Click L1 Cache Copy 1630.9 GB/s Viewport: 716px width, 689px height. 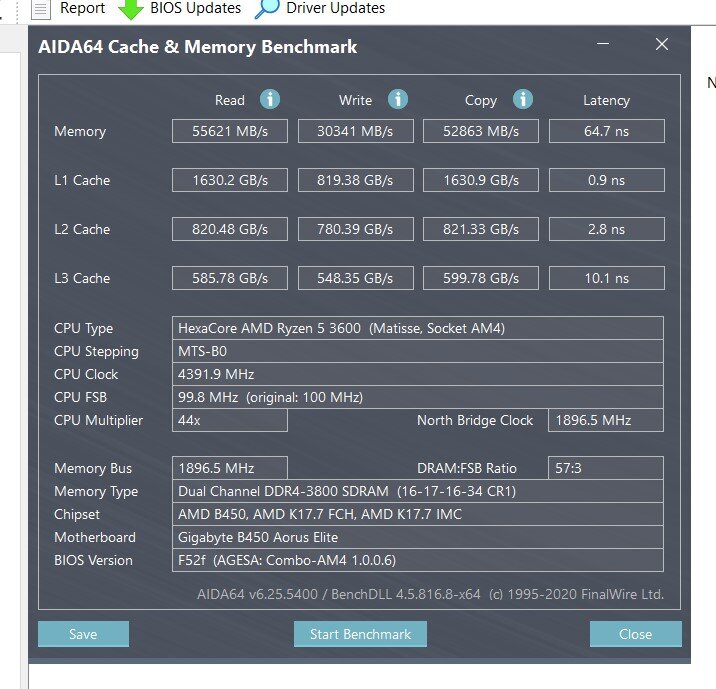[x=481, y=180]
